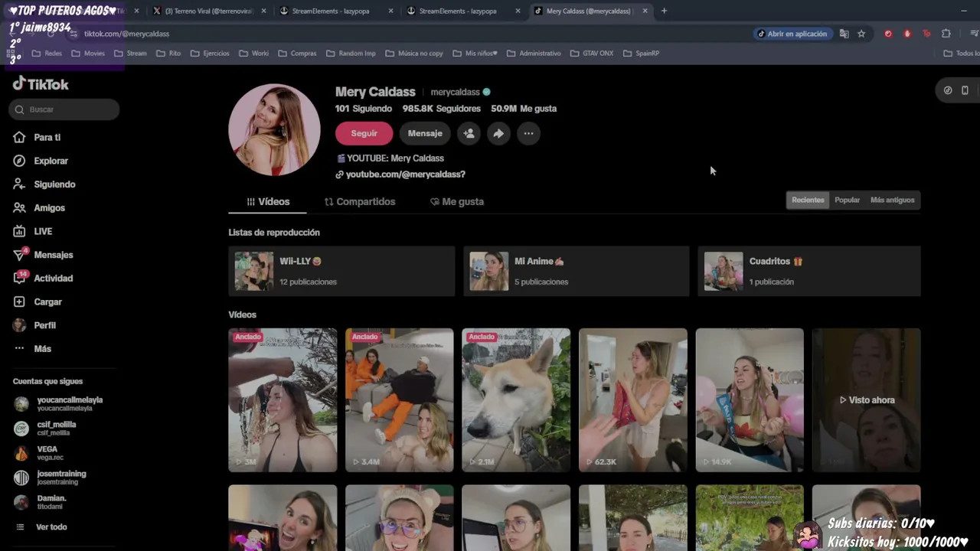The width and height of the screenshot is (980, 551).
Task: Play the video with 62.3K views
Action: click(x=633, y=400)
